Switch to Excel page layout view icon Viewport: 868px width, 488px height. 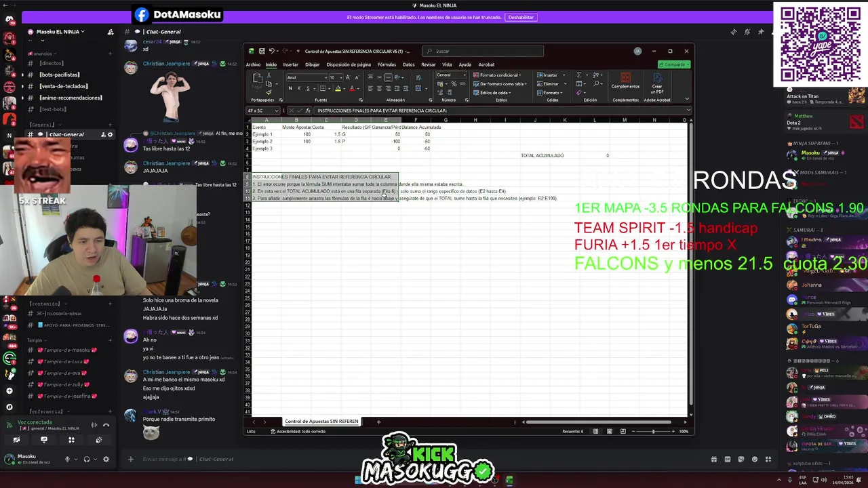coord(610,431)
